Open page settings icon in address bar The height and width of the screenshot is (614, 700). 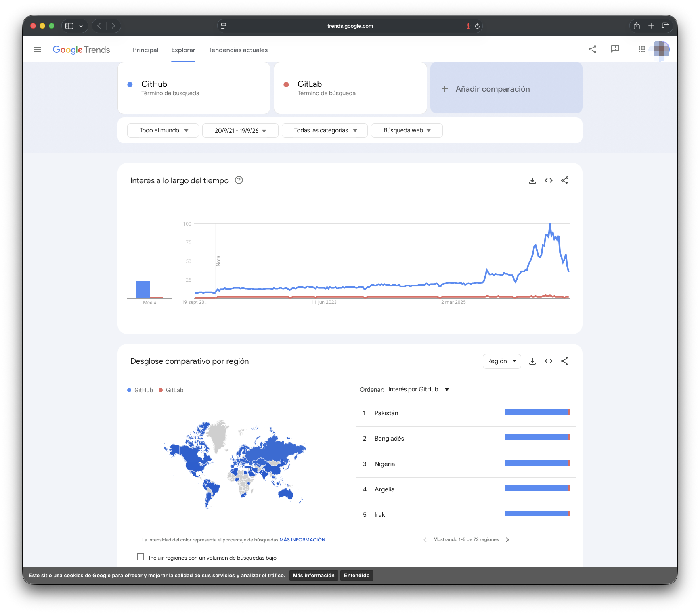pos(224,26)
